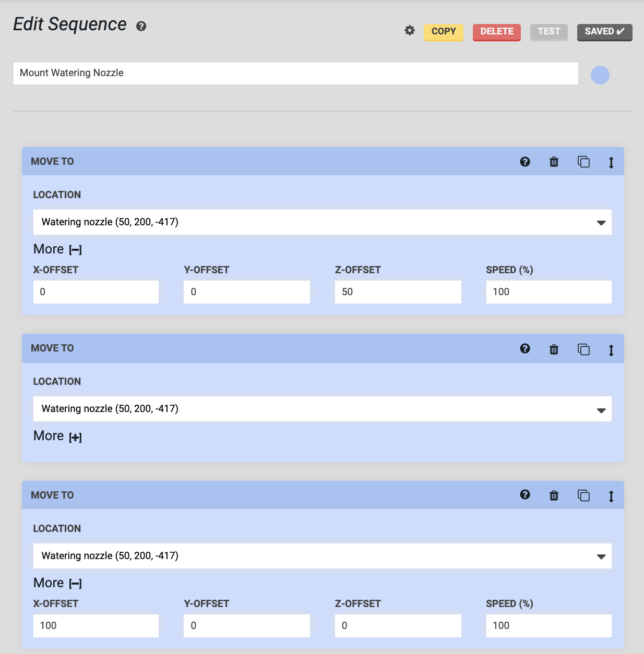The height and width of the screenshot is (654, 644).
Task: Click the TEST button
Action: coord(548,31)
